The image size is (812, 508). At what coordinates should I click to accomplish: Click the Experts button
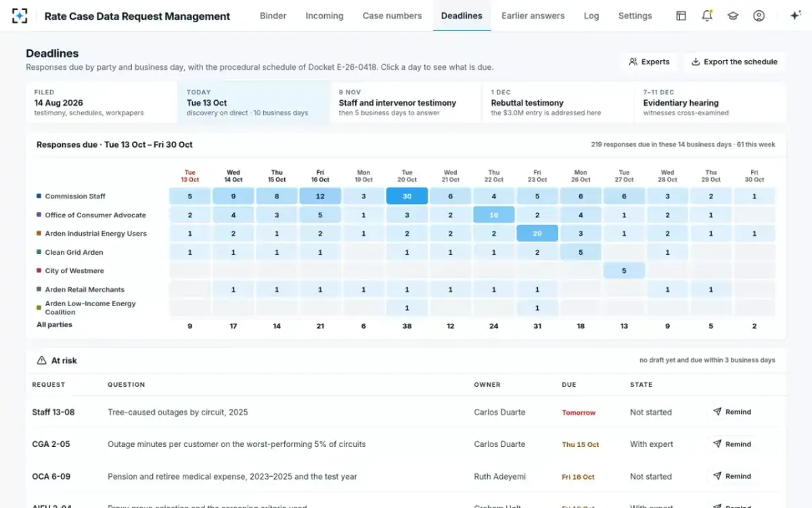point(649,62)
